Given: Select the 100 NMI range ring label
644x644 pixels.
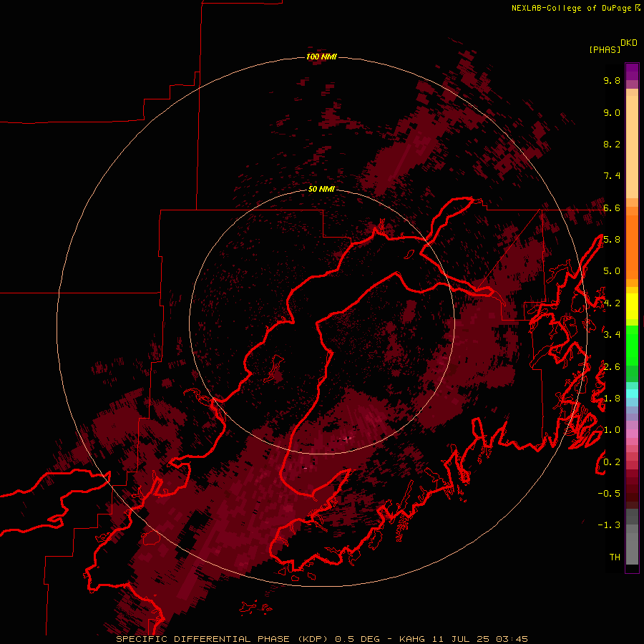Looking at the screenshot, I should pos(321,57).
